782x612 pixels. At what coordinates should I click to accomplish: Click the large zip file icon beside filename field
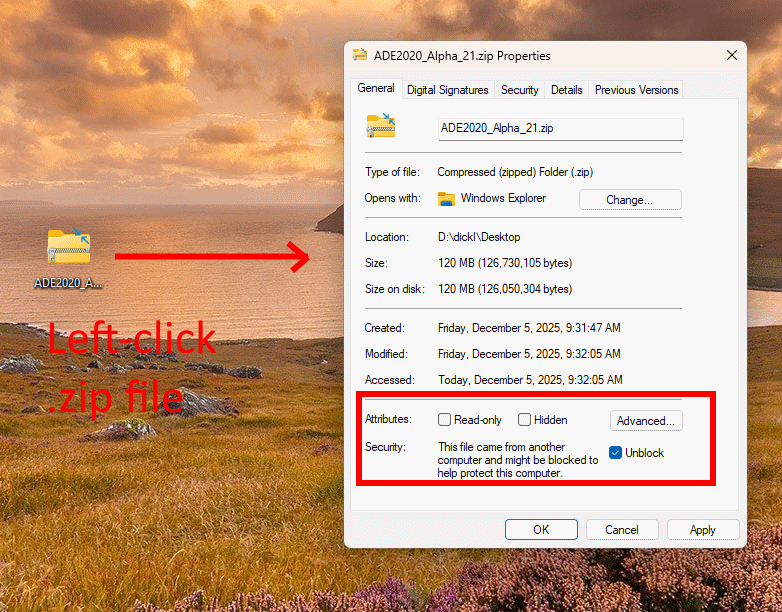[381, 125]
